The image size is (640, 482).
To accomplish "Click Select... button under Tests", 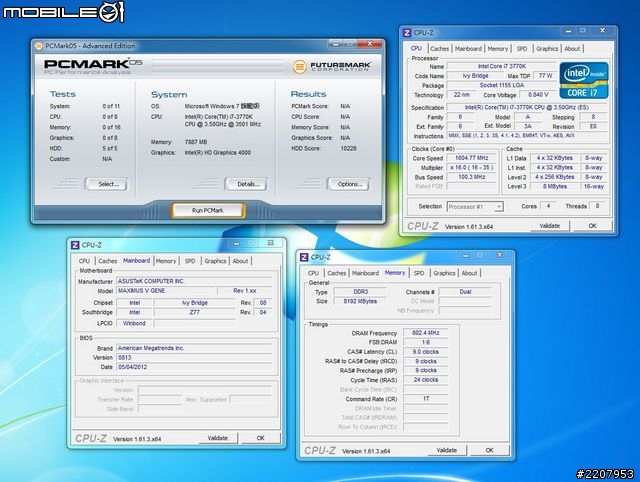I will click(x=108, y=184).
